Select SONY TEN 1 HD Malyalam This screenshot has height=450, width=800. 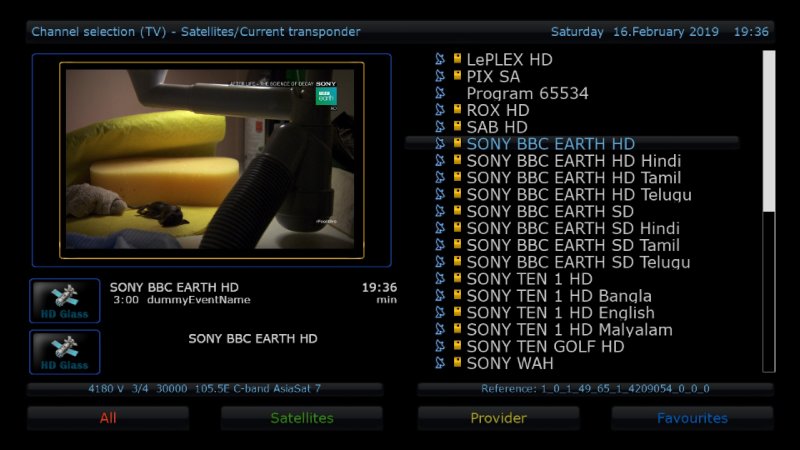tap(569, 329)
